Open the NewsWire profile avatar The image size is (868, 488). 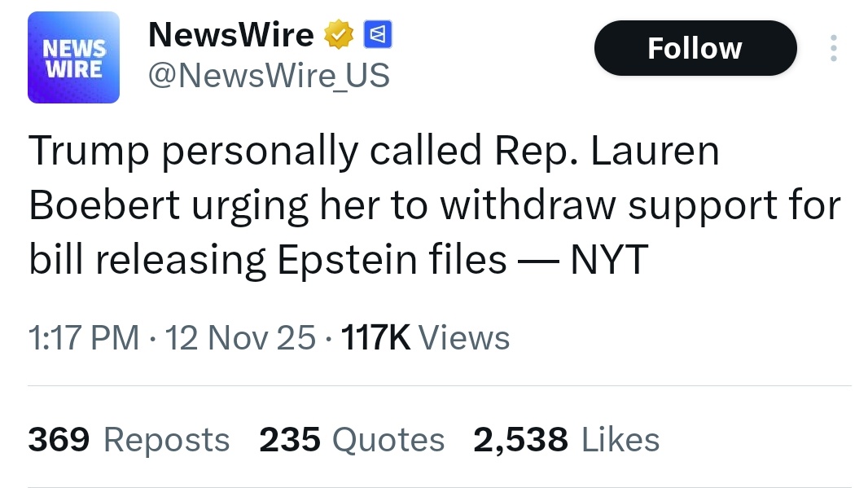[x=73, y=58]
